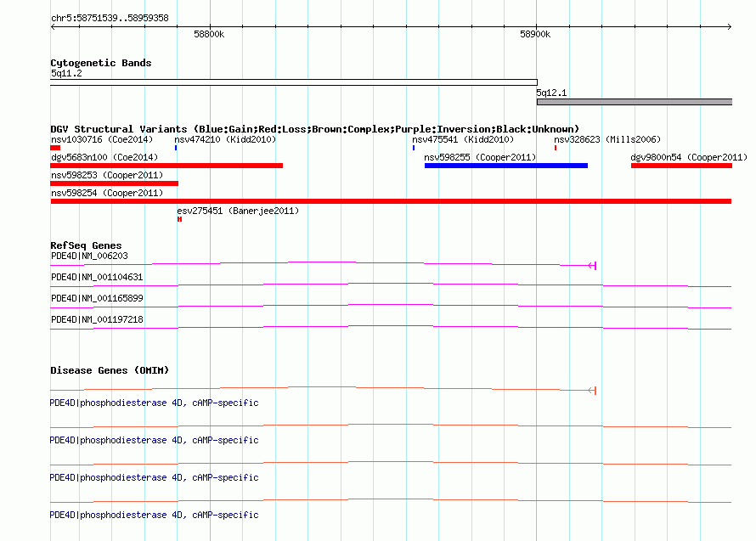Click the 58800k ruler tick label

pyautogui.click(x=209, y=34)
